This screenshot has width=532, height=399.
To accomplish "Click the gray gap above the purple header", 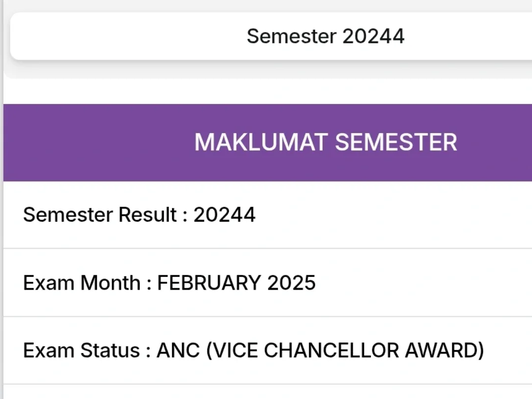I will [266, 91].
